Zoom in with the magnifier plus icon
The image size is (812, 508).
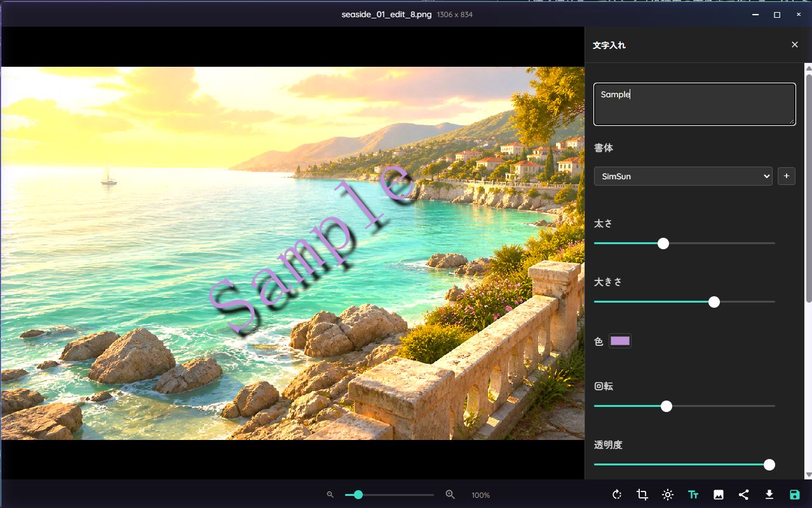450,495
